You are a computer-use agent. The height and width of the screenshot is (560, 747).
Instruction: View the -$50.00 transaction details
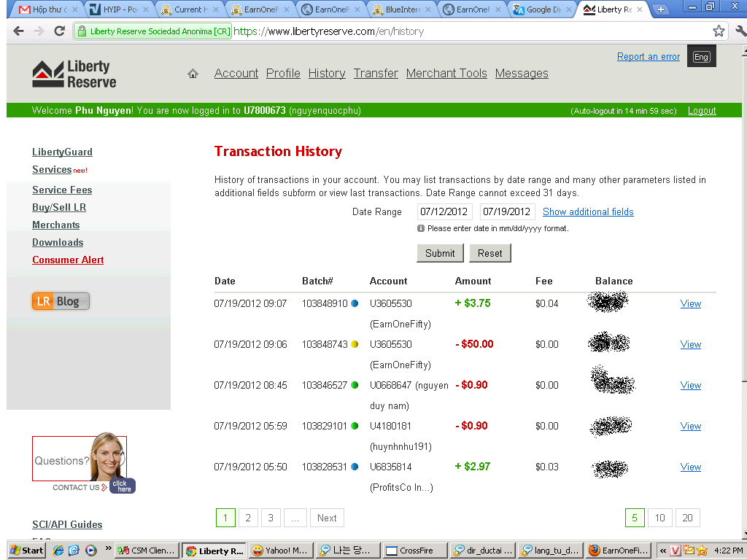pos(690,344)
